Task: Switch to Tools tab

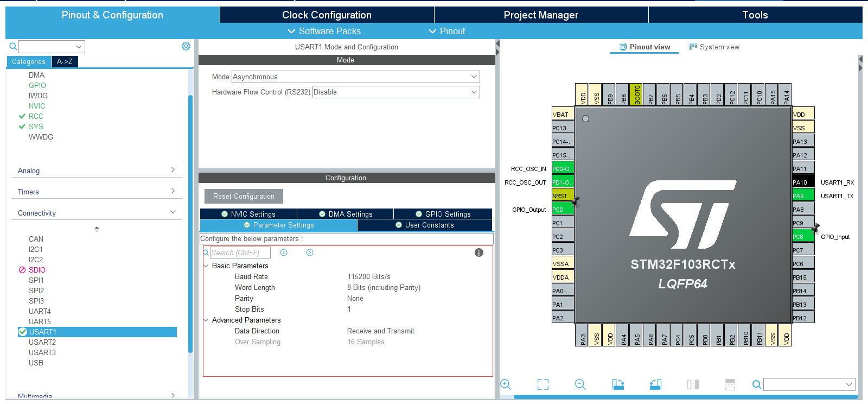Action: (755, 15)
